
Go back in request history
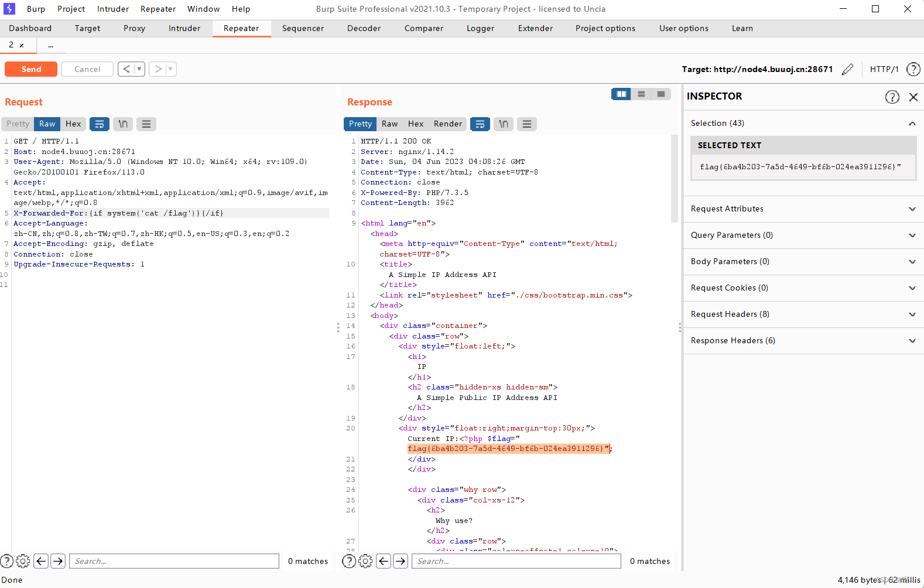(126, 69)
